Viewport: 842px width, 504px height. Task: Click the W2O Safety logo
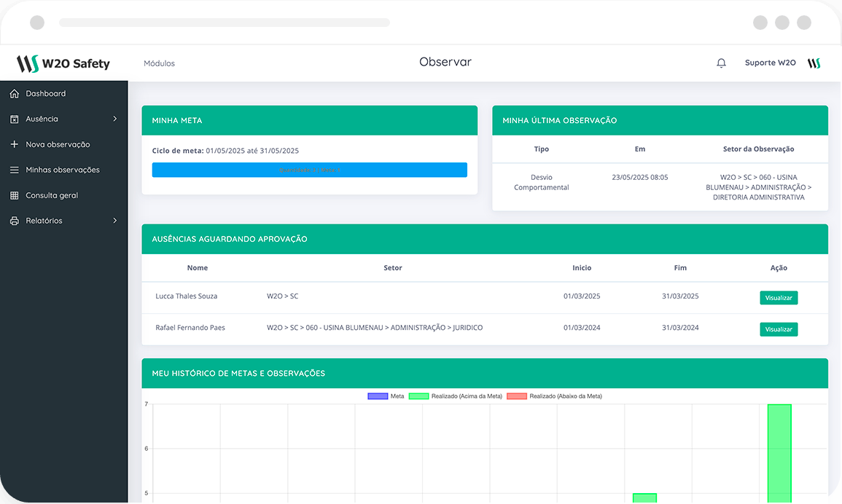point(63,63)
